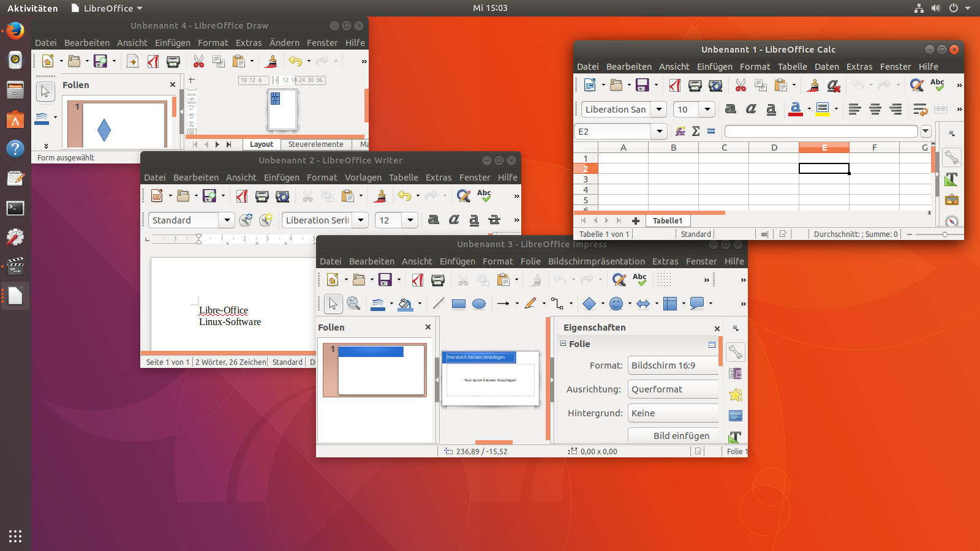The width and height of the screenshot is (980, 551).
Task: Select the Ellipse tool in Impress
Action: tap(479, 304)
